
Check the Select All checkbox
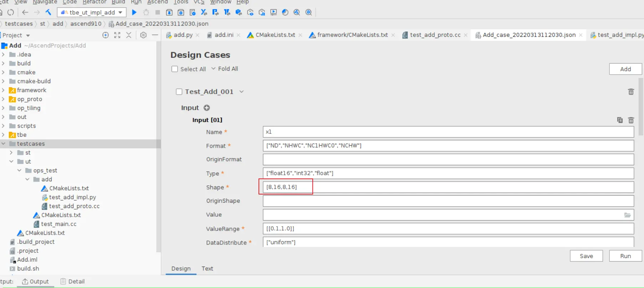pos(174,69)
